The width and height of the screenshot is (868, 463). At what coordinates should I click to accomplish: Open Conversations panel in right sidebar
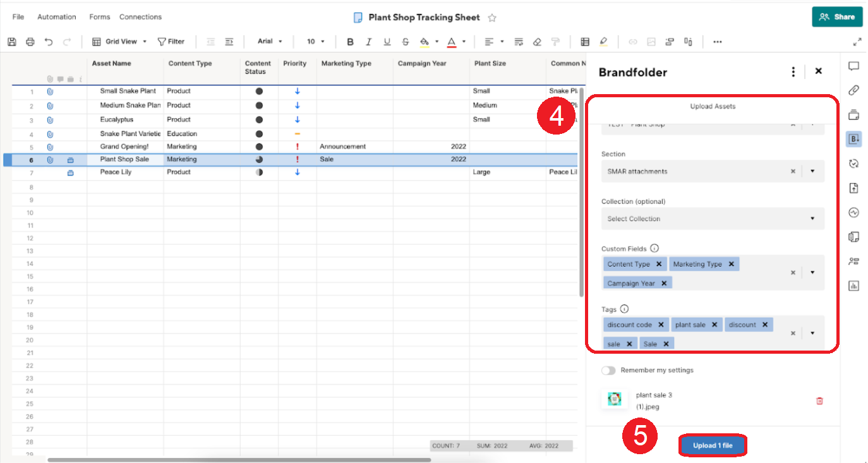pos(853,66)
